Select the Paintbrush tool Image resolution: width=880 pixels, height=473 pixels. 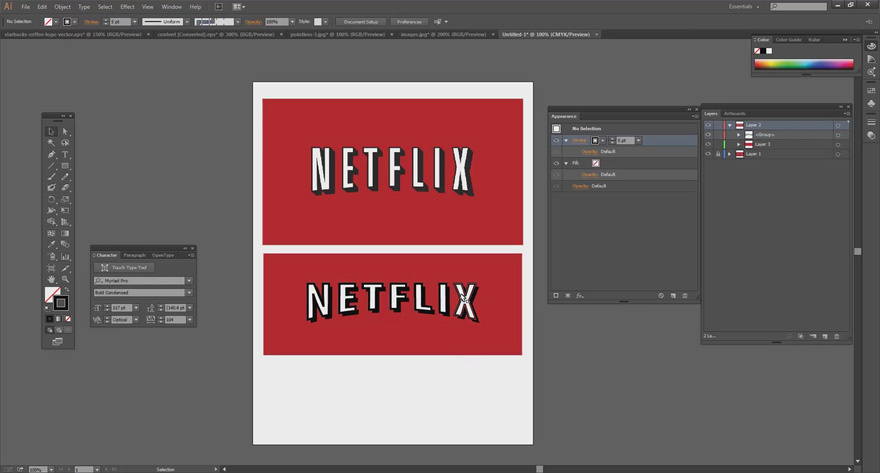[51, 177]
